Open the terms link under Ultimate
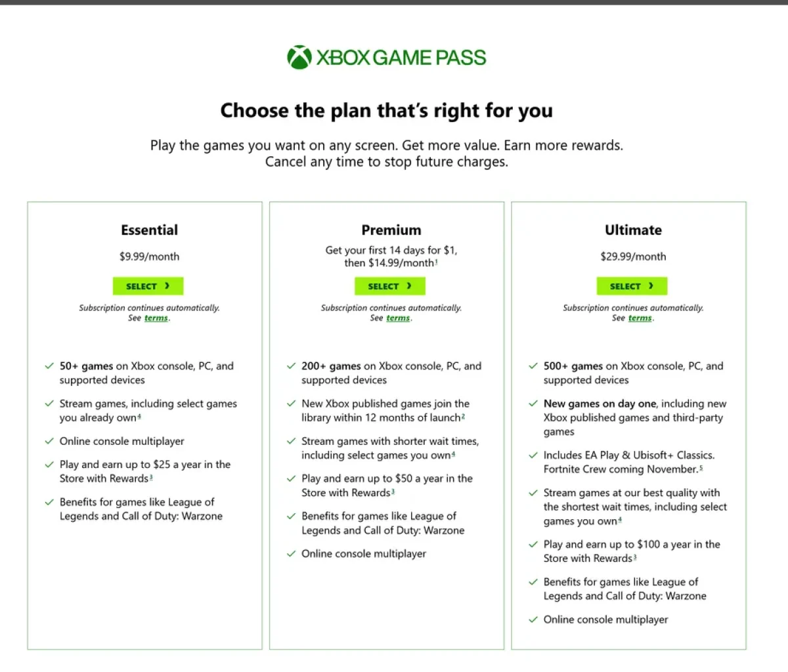Image resolution: width=788 pixels, height=672 pixels. point(640,318)
